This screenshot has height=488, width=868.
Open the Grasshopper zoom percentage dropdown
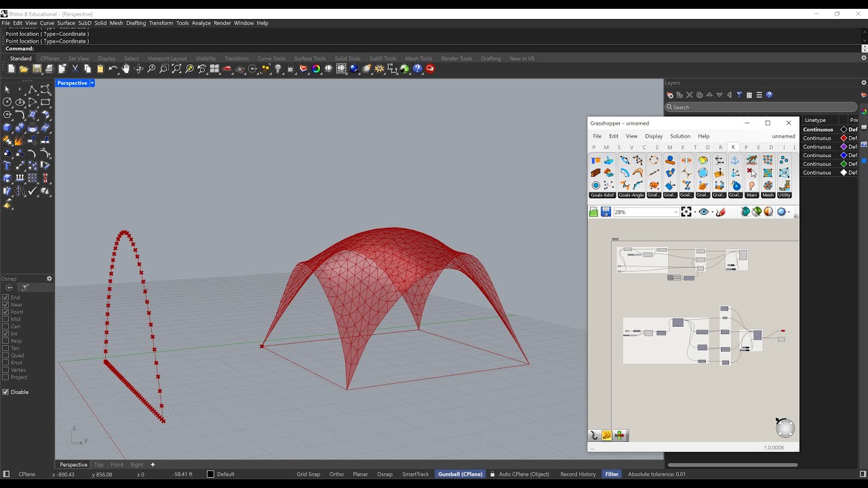point(676,212)
